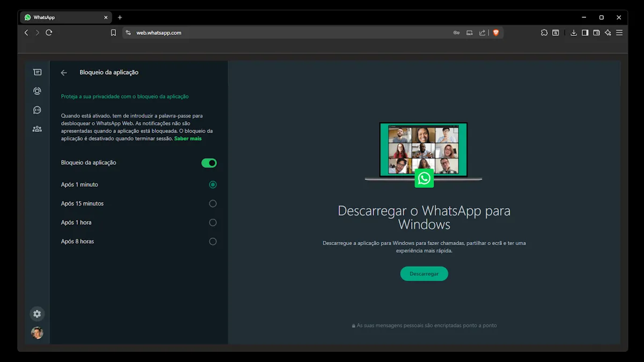Viewport: 644px width, 362px height.
Task: Open the Status icon in sidebar
Action: coord(37,91)
